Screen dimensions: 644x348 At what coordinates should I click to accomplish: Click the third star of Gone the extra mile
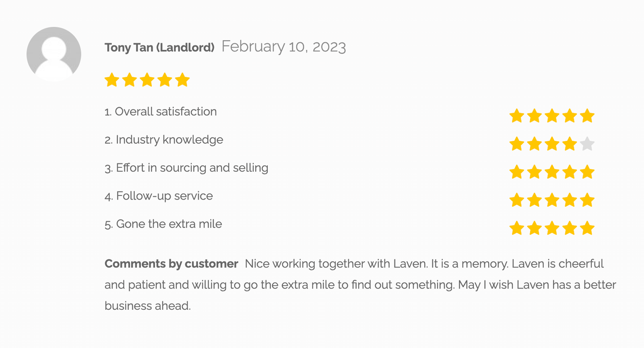coord(552,228)
